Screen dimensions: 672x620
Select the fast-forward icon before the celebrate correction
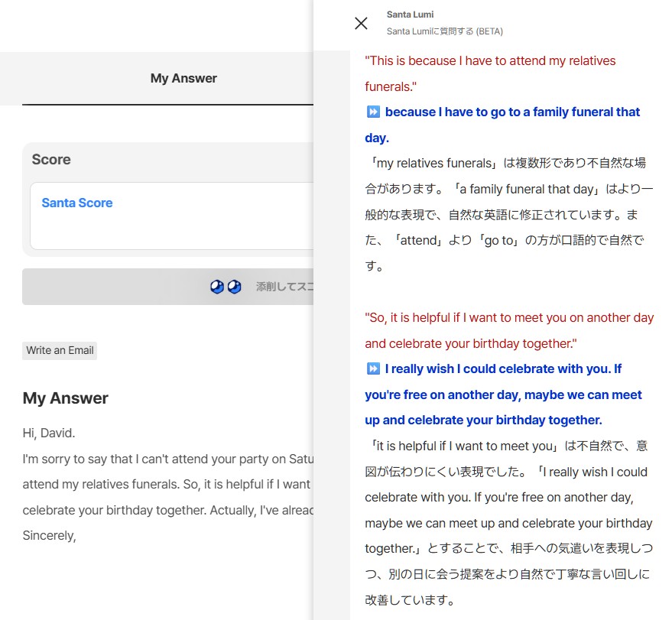pos(373,368)
